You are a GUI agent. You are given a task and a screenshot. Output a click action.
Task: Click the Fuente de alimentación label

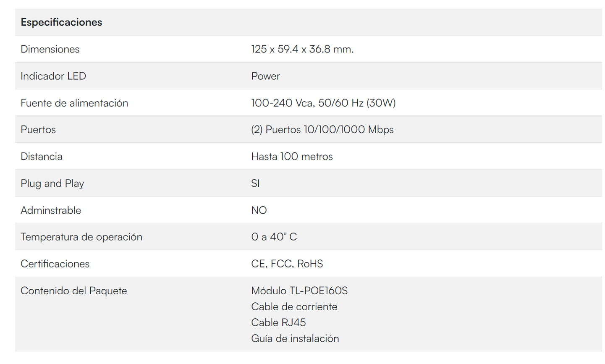coord(74,103)
